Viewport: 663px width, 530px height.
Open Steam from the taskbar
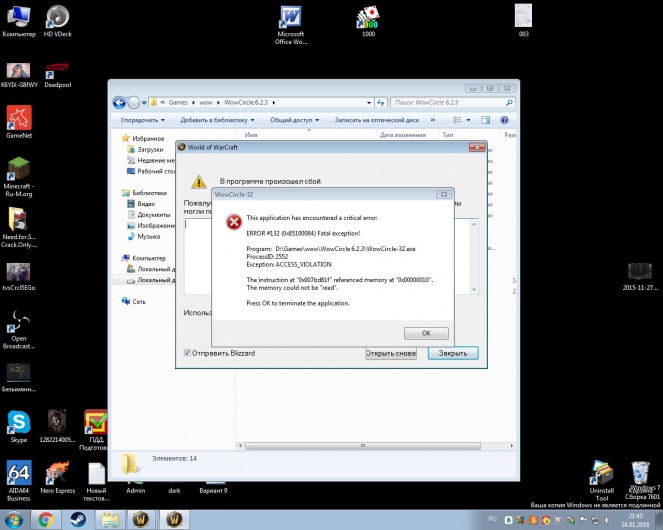point(78,519)
